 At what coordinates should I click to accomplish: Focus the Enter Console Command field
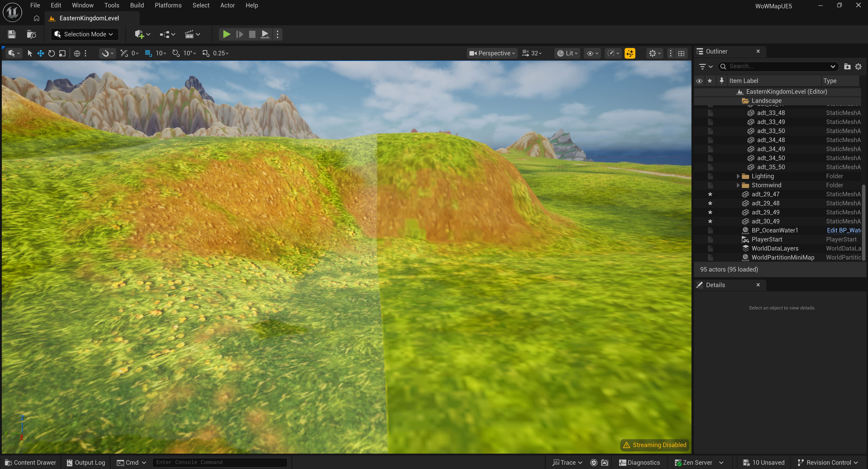point(220,462)
